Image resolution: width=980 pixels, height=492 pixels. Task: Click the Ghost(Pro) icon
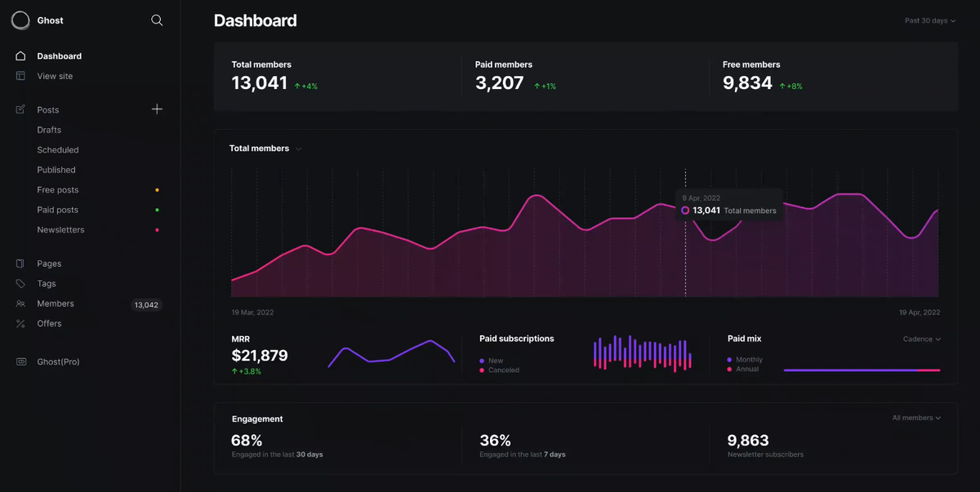(20, 361)
